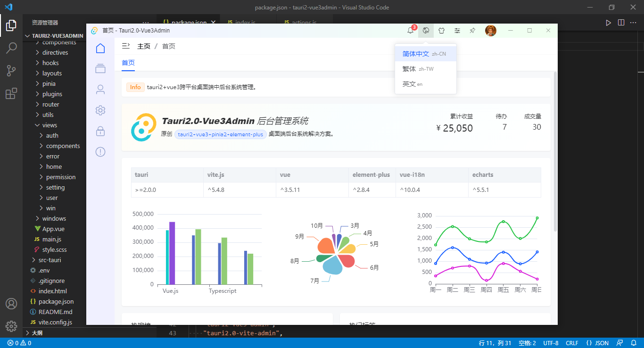The image size is (644, 348).
Task: Open the components stack icon in admin sidebar
Action: 100,69
